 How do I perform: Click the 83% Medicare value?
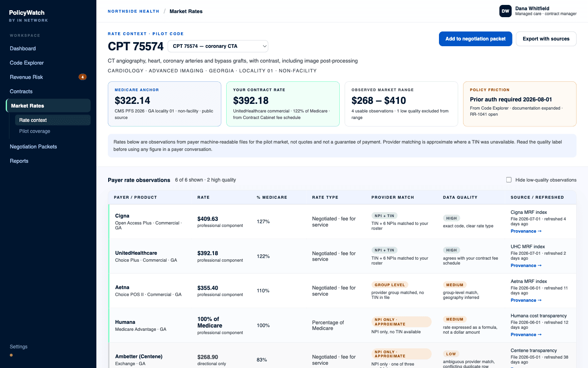coord(262,359)
